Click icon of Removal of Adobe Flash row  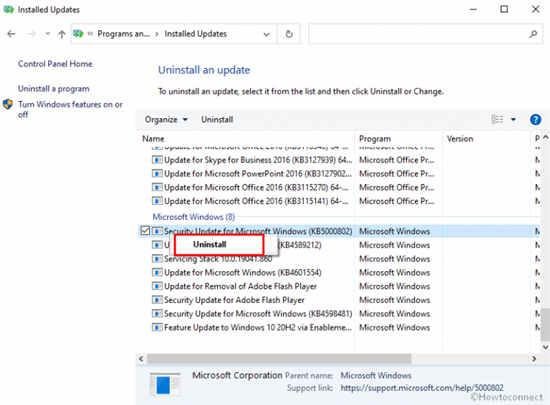pyautogui.click(x=157, y=286)
